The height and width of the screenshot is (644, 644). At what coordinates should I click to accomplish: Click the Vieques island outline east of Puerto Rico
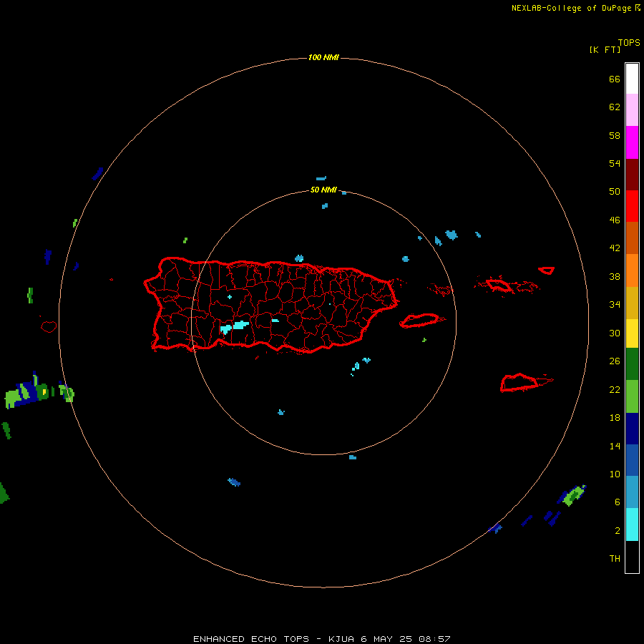[x=419, y=321]
